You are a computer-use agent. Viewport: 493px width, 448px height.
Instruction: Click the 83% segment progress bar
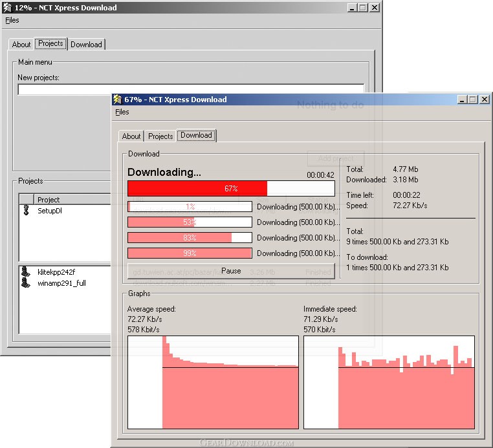(190, 237)
